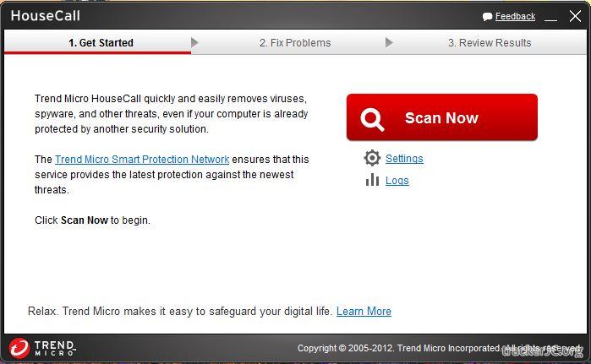This screenshot has height=364, width=591.
Task: Open the Feedback link
Action: click(x=515, y=16)
